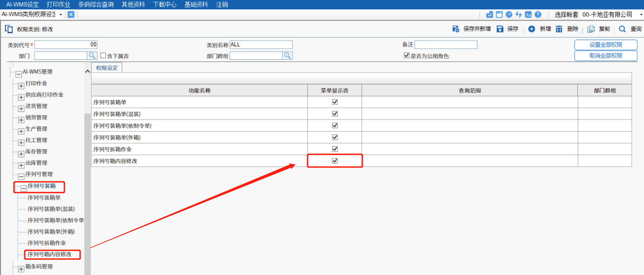This screenshot has width=644, height=275.
Task: Click the 保存并新增 icon in toolbar
Action: coord(456,29)
